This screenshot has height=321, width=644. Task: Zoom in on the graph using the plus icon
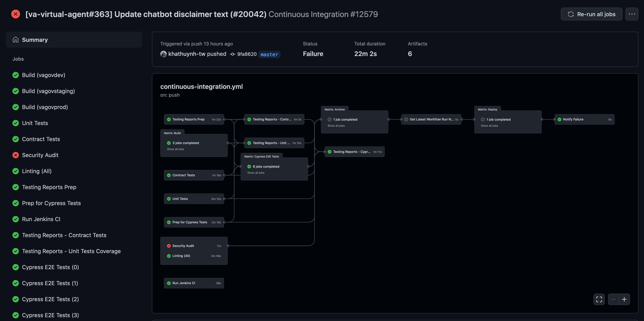pyautogui.click(x=624, y=299)
